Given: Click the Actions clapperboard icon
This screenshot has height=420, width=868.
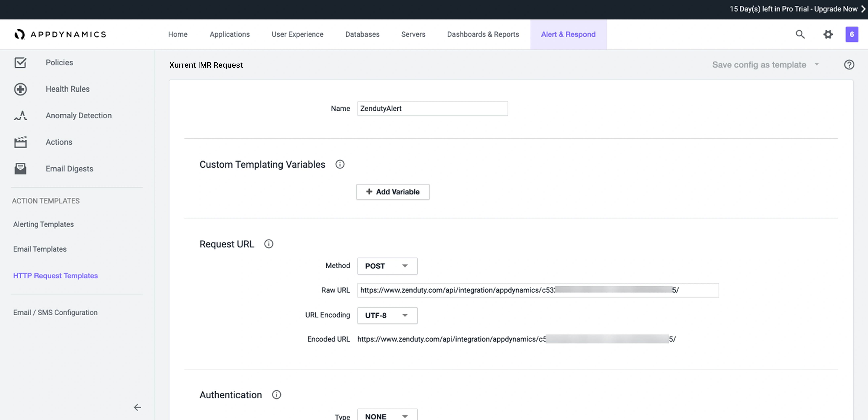Looking at the screenshot, I should (20, 142).
